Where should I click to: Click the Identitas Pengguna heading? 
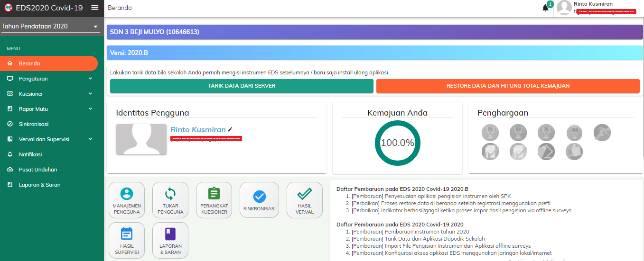point(152,113)
